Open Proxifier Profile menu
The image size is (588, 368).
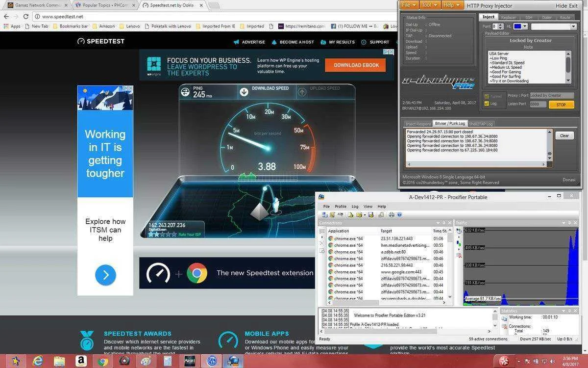click(x=341, y=207)
